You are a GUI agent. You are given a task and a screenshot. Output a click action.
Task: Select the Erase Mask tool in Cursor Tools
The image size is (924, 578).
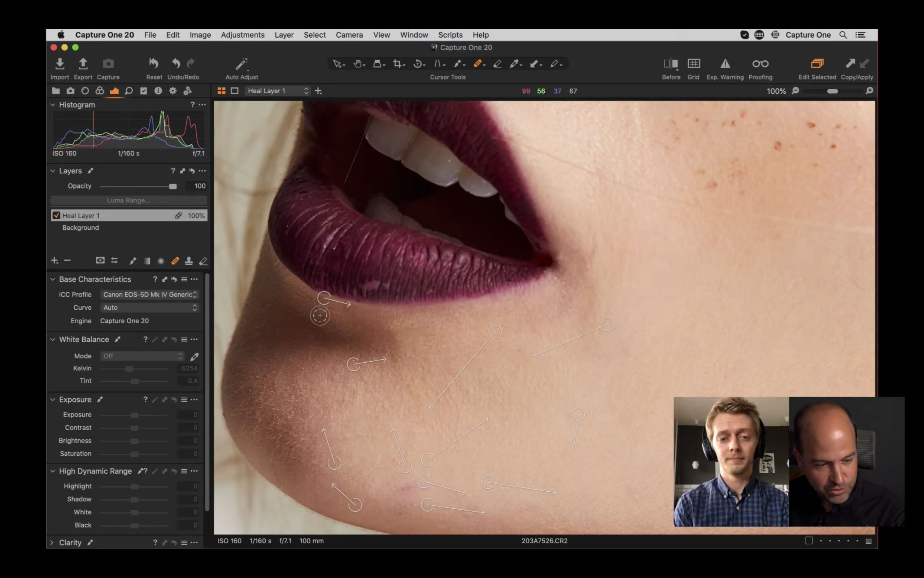tap(497, 64)
